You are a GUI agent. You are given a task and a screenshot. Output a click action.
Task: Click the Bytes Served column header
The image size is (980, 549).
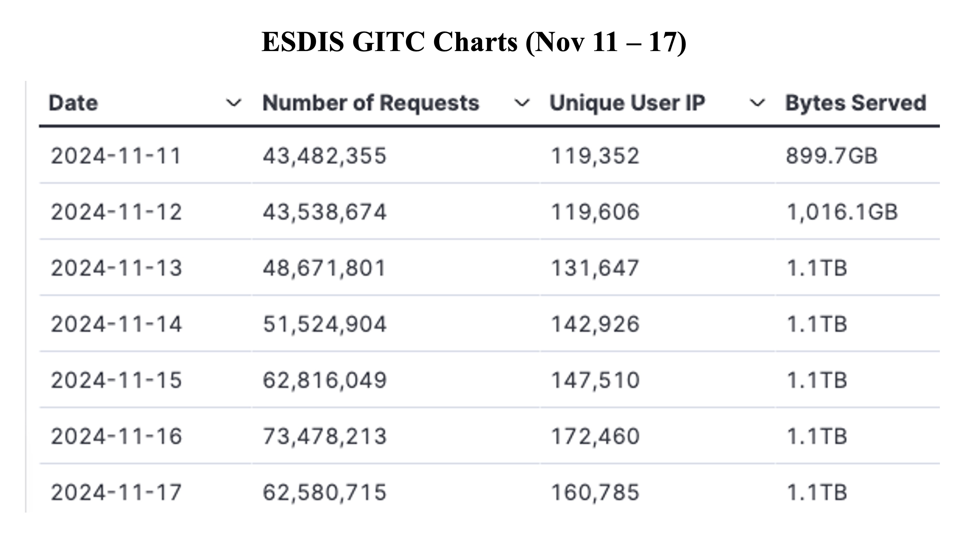pyautogui.click(x=856, y=103)
